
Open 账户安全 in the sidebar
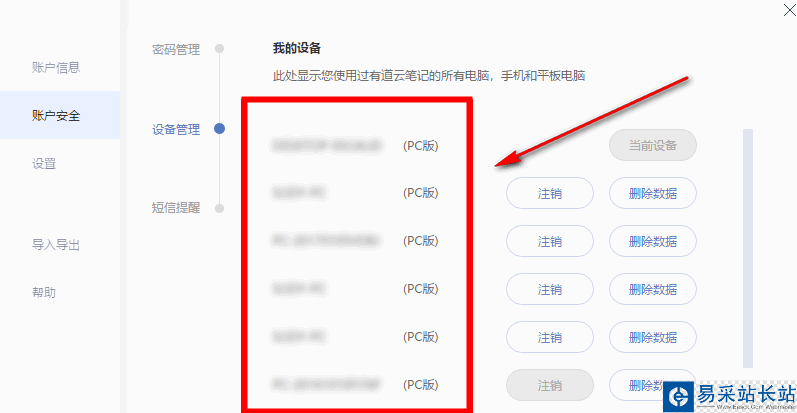[56, 115]
